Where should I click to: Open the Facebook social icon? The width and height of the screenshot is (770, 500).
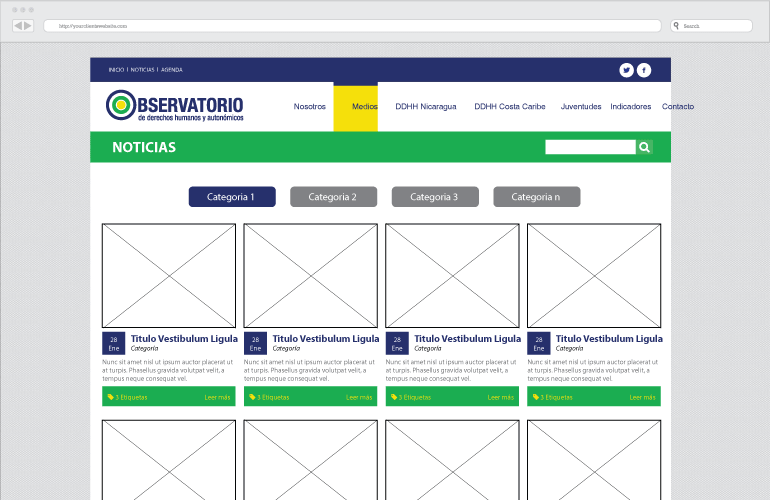pos(644,70)
